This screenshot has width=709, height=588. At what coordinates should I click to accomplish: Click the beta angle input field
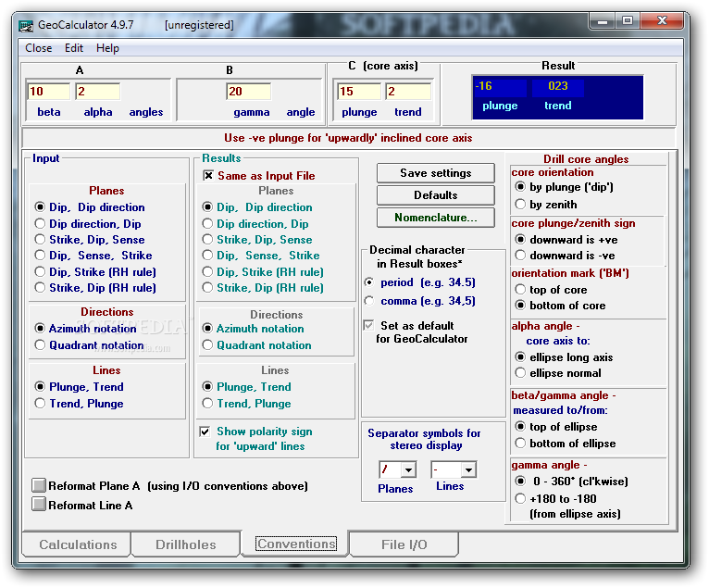[49, 92]
